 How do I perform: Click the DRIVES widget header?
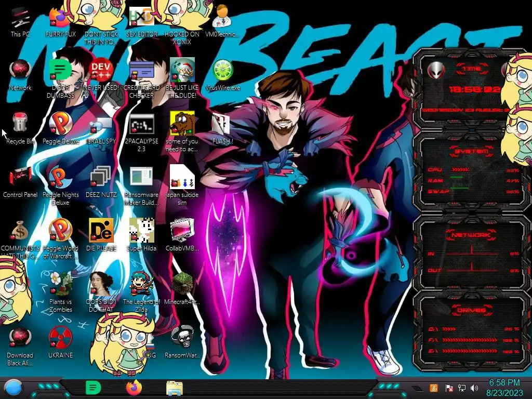coord(472,310)
